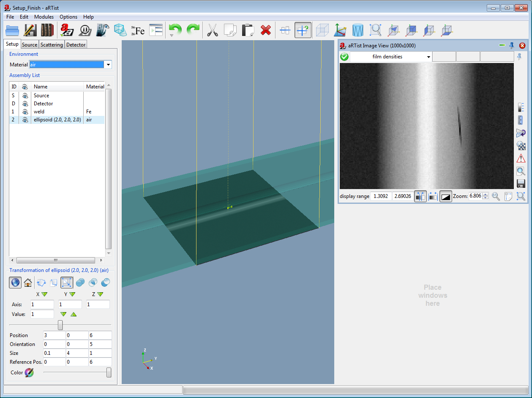Redo with the green right arrow
The height and width of the screenshot is (398, 532).
click(x=193, y=30)
